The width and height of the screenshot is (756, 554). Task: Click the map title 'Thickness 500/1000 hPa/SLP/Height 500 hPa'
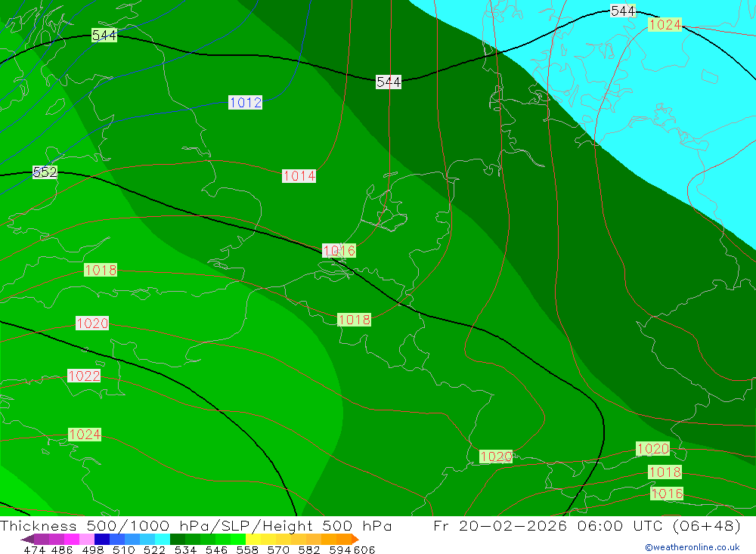(x=196, y=526)
